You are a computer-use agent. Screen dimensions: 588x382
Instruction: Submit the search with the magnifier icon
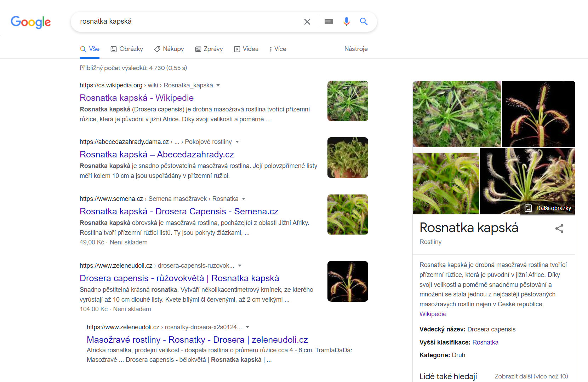point(364,22)
